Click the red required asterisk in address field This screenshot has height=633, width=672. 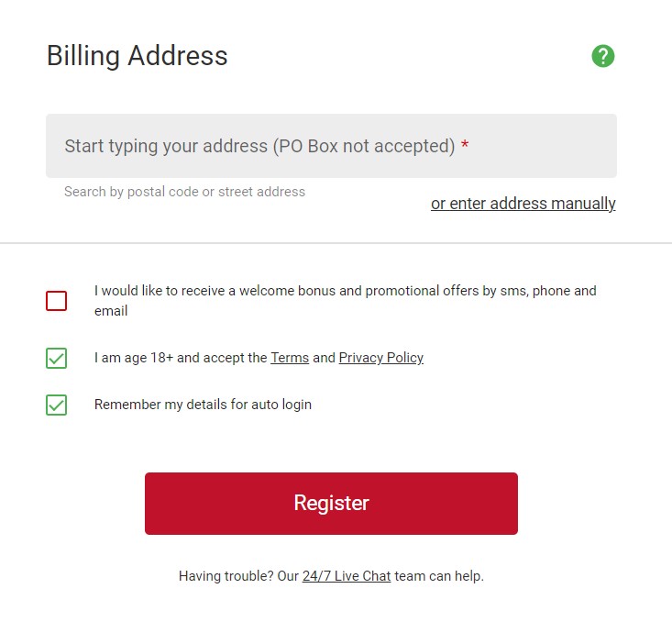465,147
